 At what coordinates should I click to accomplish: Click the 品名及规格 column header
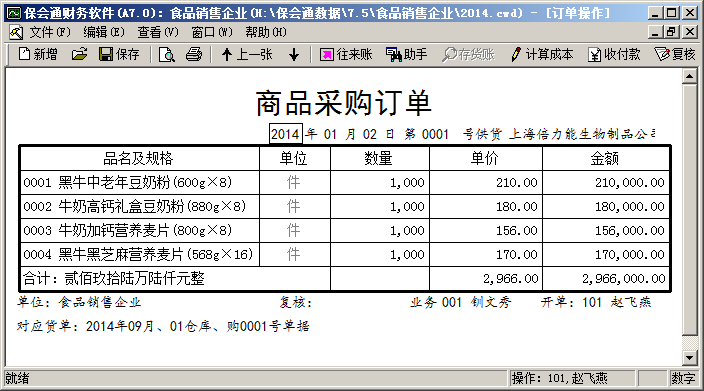click(140, 158)
